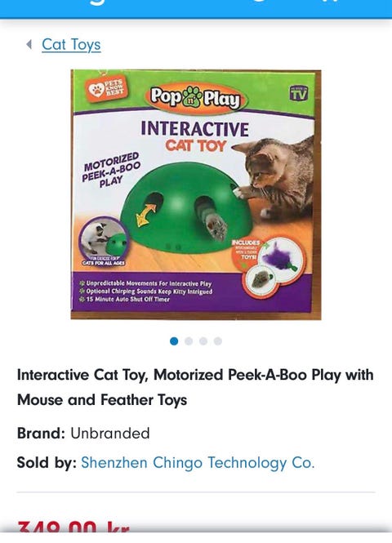The width and height of the screenshot is (392, 543).
Task: Click the Pets Know Best orange badge
Action: (x=105, y=90)
